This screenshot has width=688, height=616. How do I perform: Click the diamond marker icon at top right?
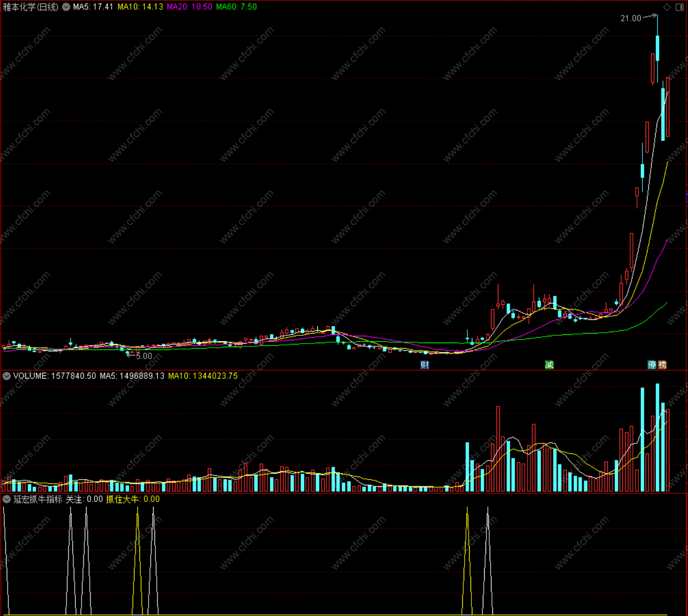click(667, 7)
